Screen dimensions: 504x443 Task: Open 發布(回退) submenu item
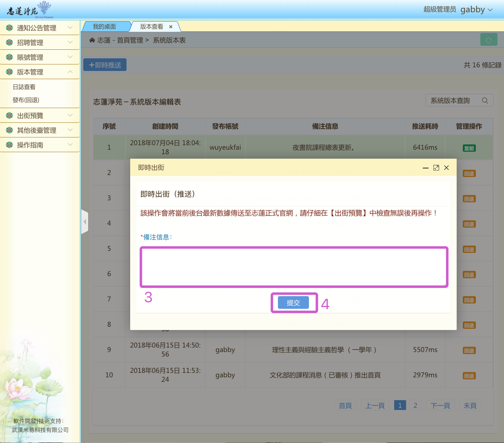pyautogui.click(x=26, y=100)
